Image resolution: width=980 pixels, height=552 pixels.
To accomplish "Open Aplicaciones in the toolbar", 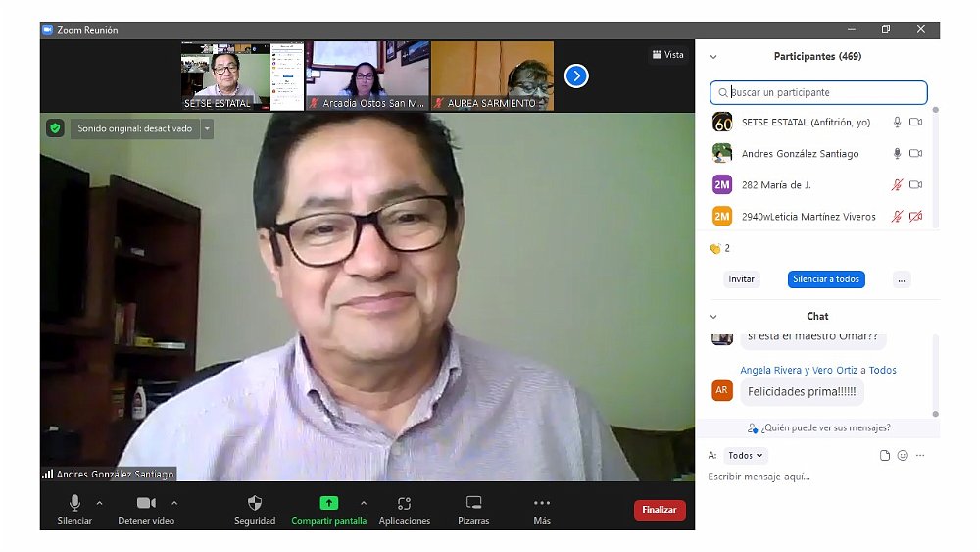I will pyautogui.click(x=404, y=503).
